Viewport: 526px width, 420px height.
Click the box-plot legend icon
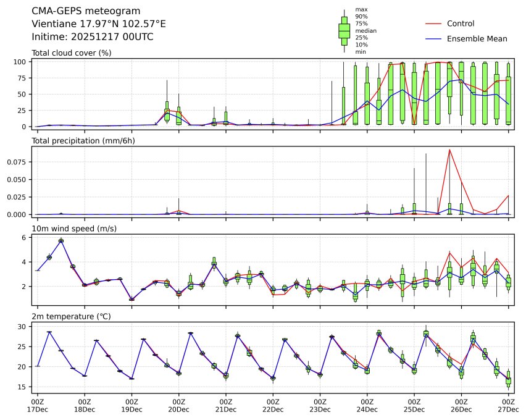pyautogui.click(x=344, y=30)
